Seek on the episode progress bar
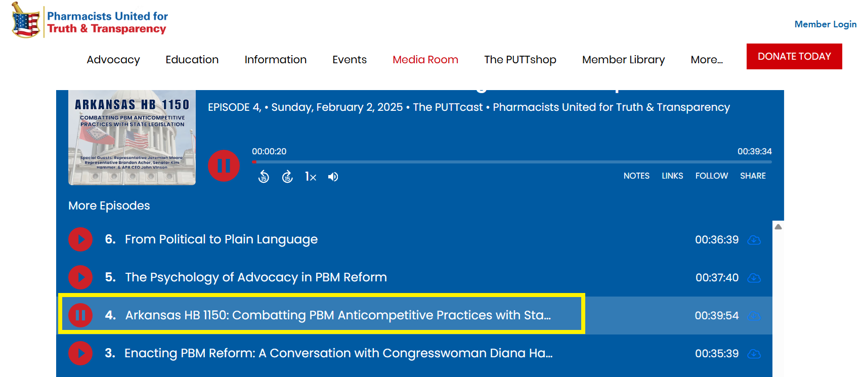868x377 pixels. tap(512, 162)
